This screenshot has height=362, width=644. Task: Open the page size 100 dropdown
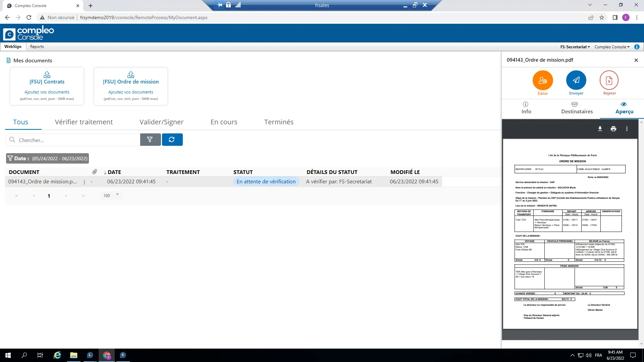(111, 195)
